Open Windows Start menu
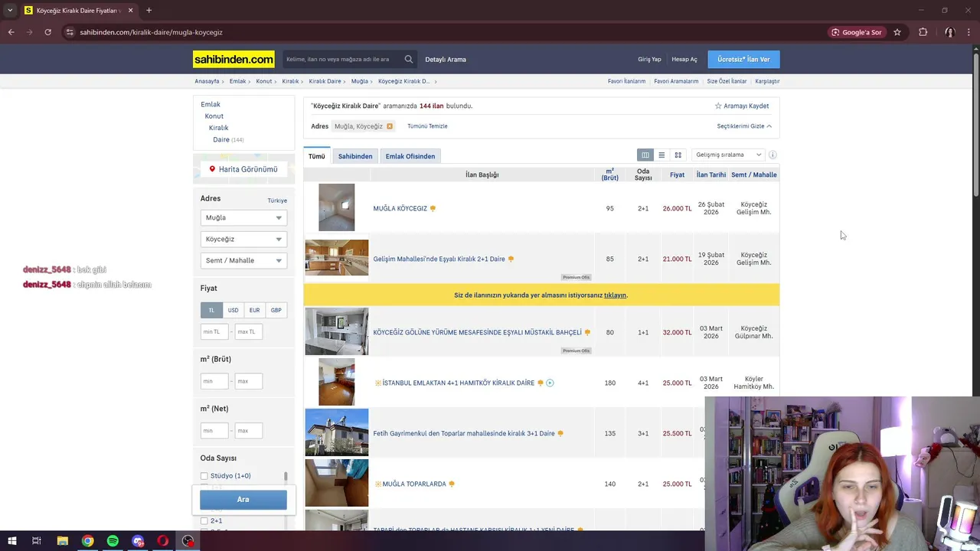This screenshot has height=551, width=980. coord(11,541)
